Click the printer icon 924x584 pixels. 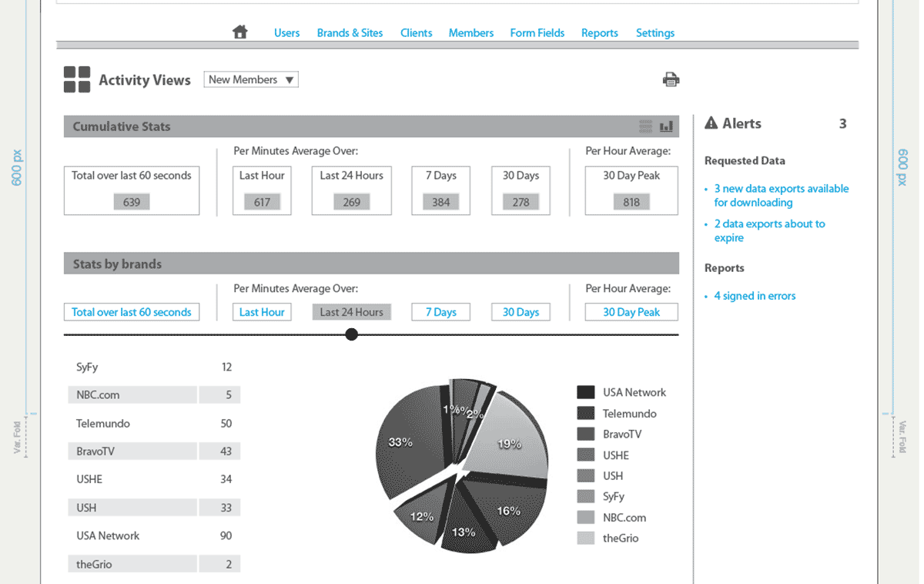click(671, 79)
